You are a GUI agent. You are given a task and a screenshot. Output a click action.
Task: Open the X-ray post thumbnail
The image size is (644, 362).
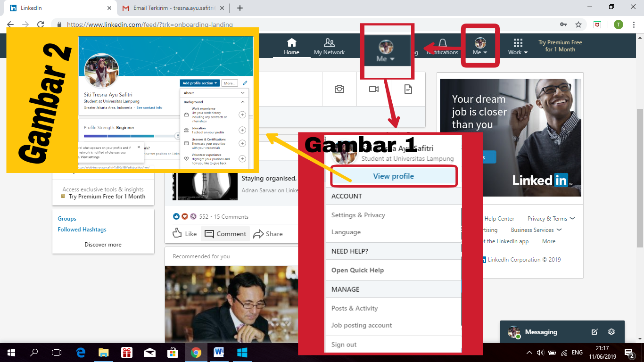point(205,186)
